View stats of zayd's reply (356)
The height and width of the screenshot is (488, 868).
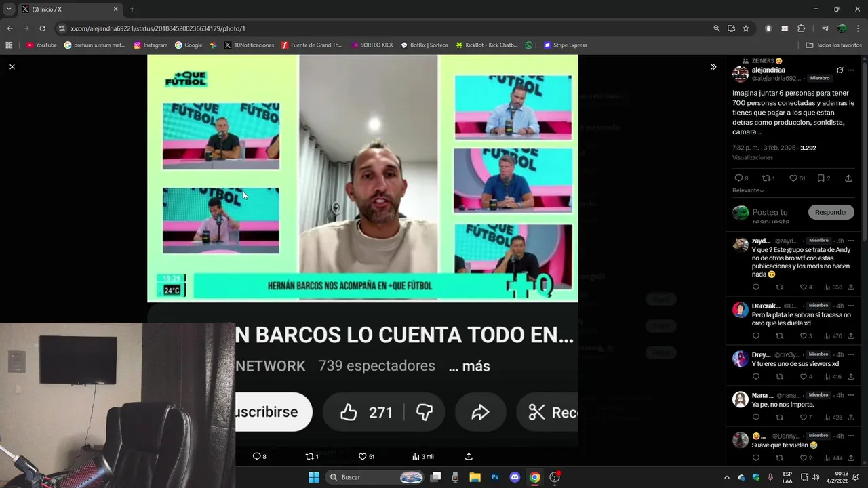click(832, 287)
